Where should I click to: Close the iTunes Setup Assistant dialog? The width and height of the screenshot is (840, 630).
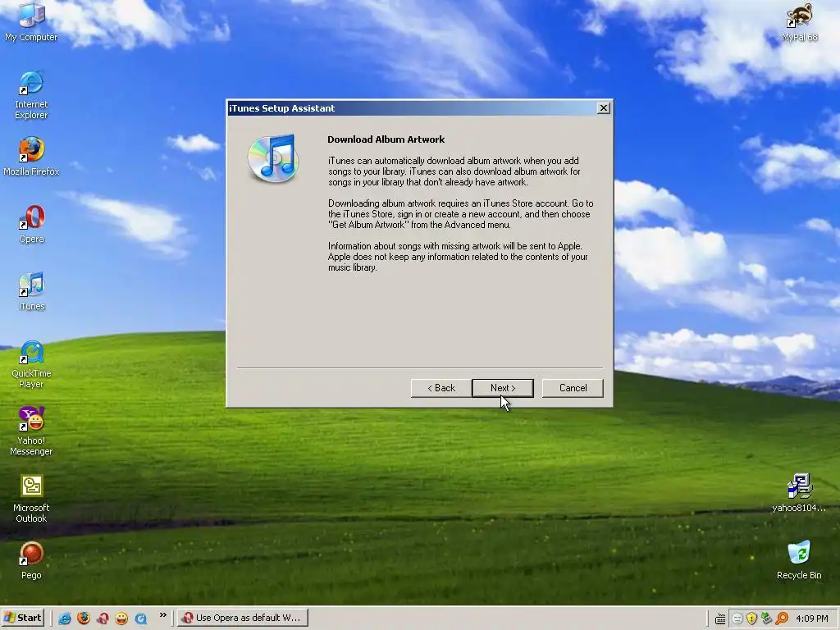(603, 108)
